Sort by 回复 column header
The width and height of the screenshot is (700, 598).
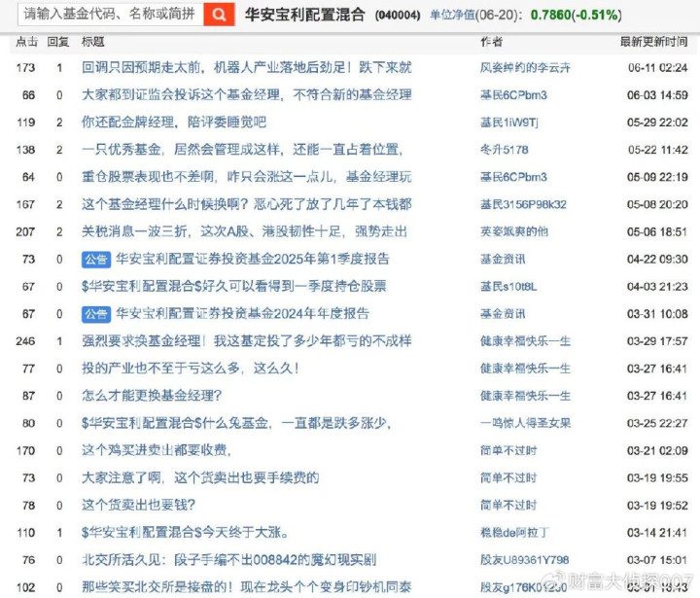point(58,42)
